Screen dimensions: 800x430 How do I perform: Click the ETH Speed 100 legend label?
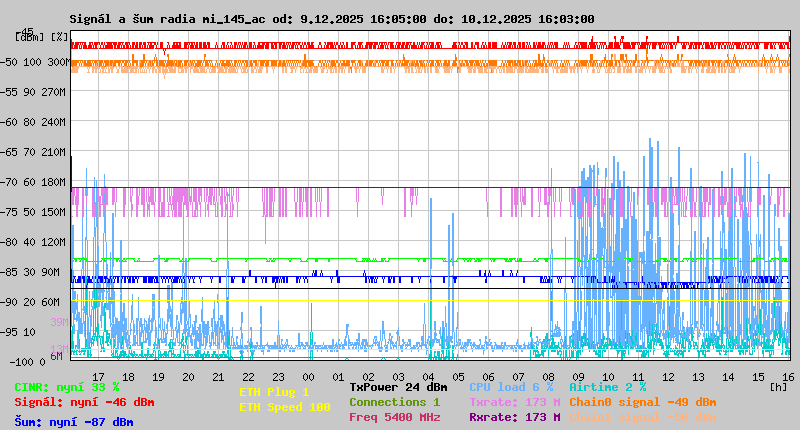(x=284, y=407)
